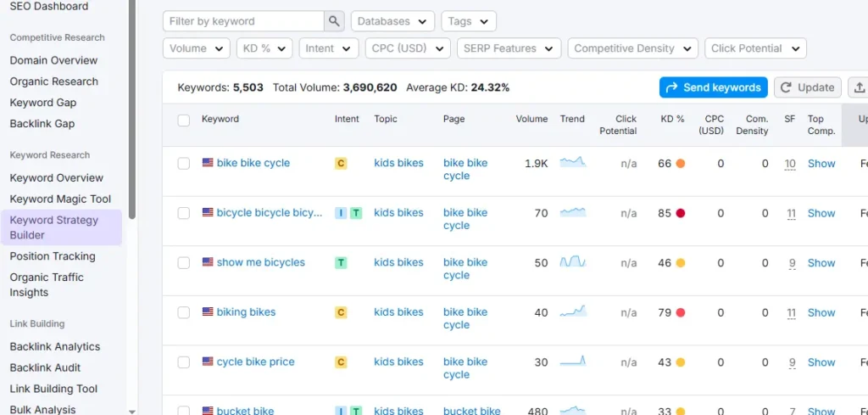Image resolution: width=868 pixels, height=415 pixels.
Task: Click in the Filter by keyword field
Action: (243, 21)
